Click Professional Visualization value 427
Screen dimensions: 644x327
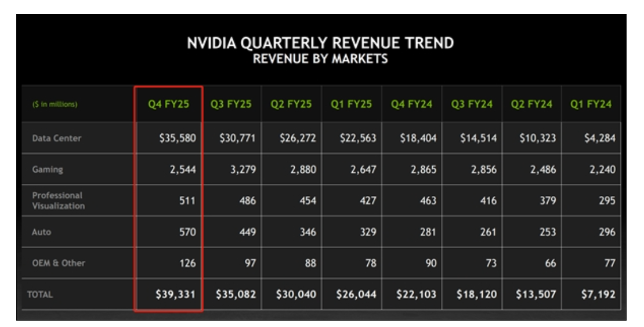[x=368, y=201]
